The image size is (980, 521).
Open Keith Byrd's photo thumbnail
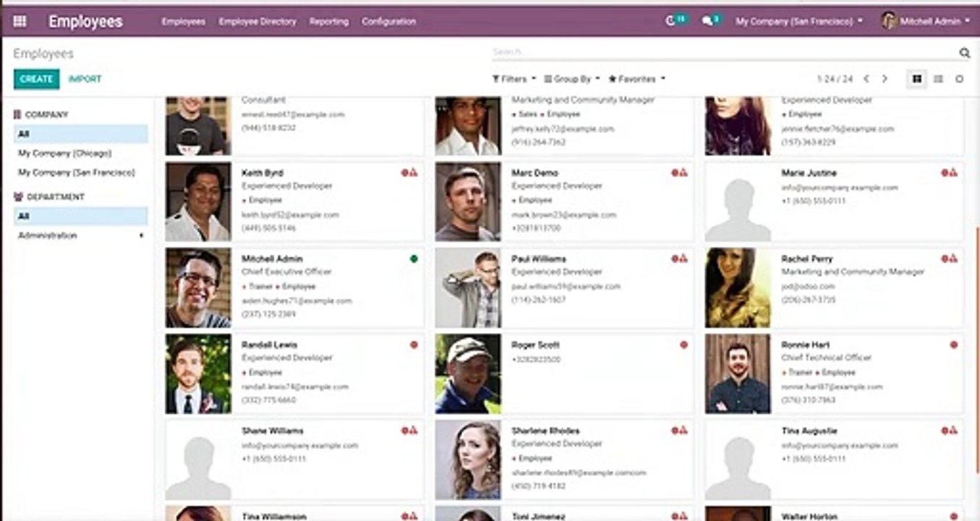click(x=198, y=202)
